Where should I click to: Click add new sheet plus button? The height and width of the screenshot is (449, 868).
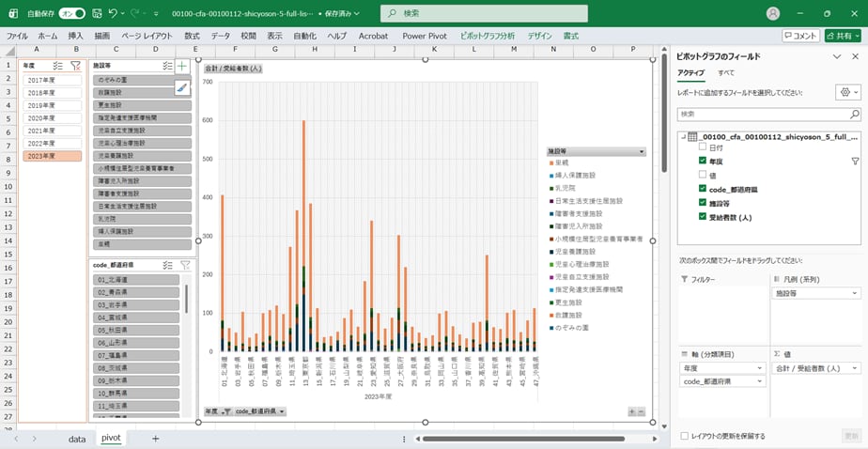(x=155, y=439)
